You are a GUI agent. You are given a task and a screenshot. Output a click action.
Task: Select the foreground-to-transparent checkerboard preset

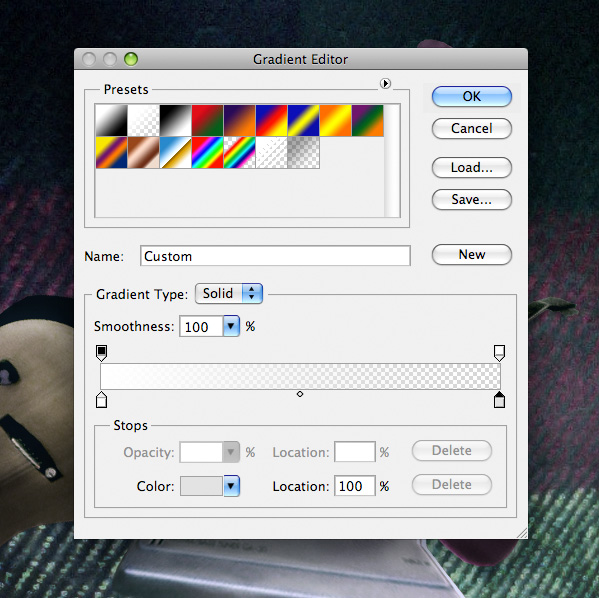click(x=143, y=121)
